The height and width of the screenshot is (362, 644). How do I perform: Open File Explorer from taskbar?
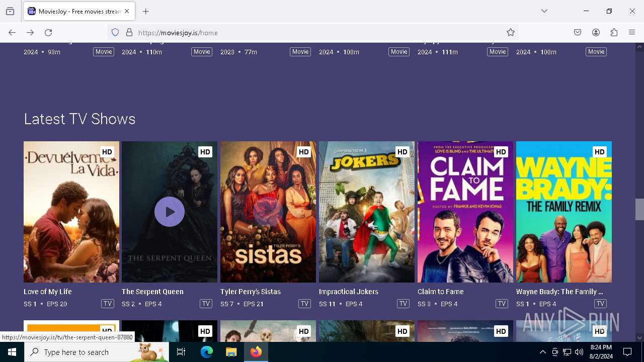(231, 352)
